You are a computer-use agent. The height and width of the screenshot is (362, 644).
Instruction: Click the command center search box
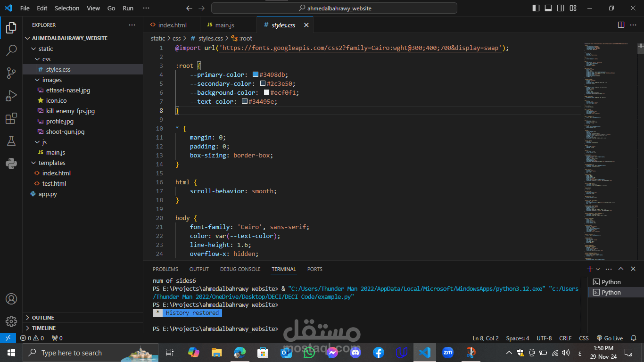334,8
